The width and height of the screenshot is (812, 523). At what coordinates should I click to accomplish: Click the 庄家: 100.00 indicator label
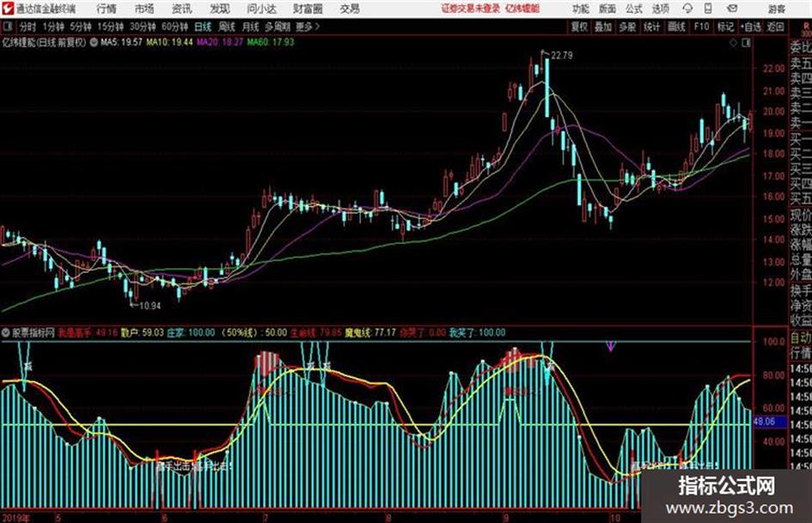click(x=191, y=333)
